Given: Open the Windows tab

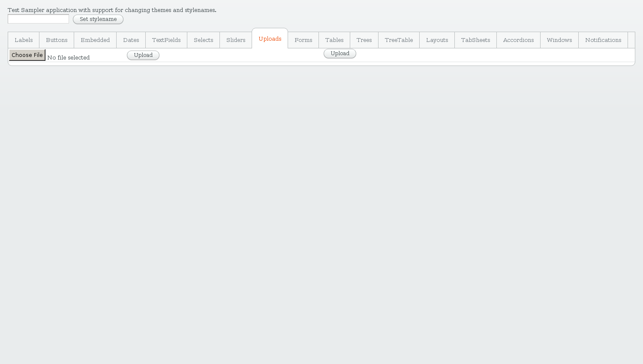Looking at the screenshot, I should (x=559, y=40).
